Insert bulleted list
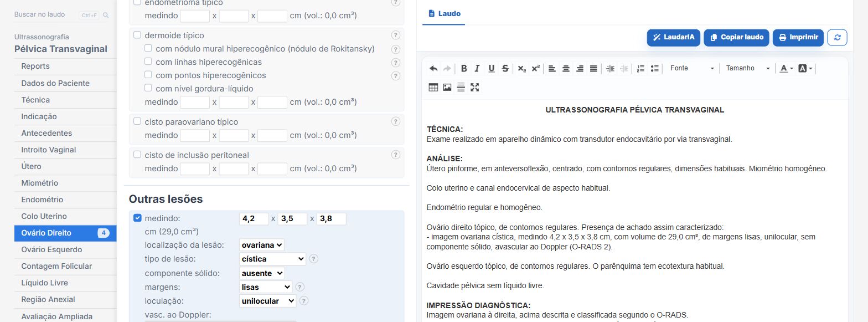 coord(655,69)
